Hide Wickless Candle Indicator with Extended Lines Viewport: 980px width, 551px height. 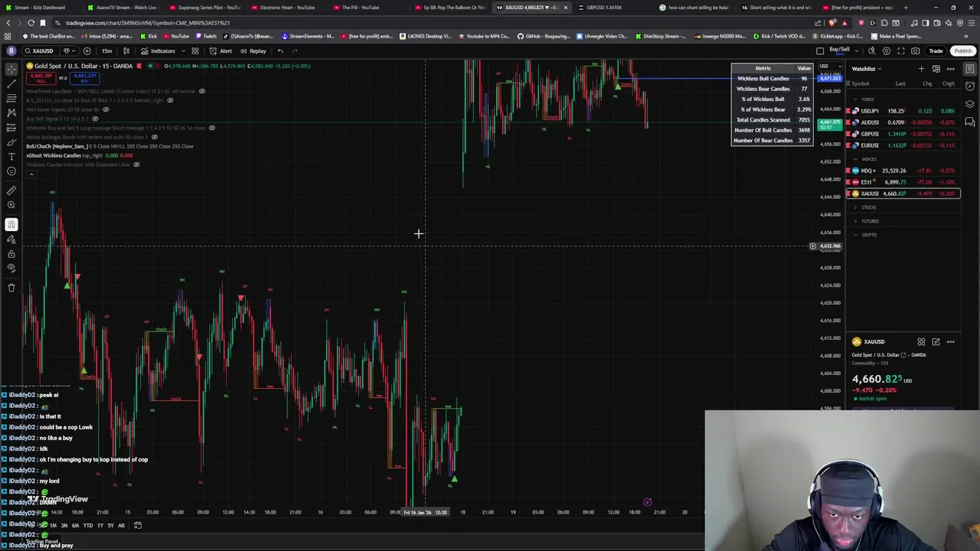[136, 165]
